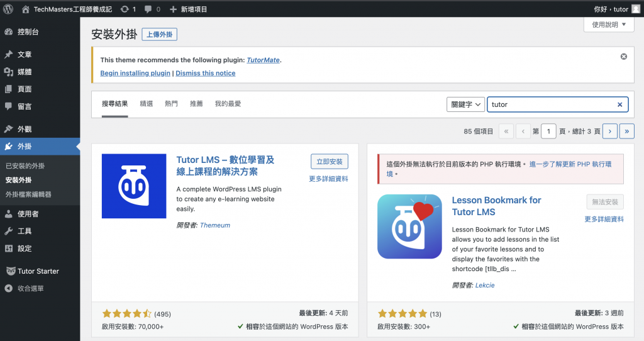Image resolution: width=644 pixels, height=341 pixels.
Task: Click the TutorMate plugin link
Action: [x=263, y=60]
